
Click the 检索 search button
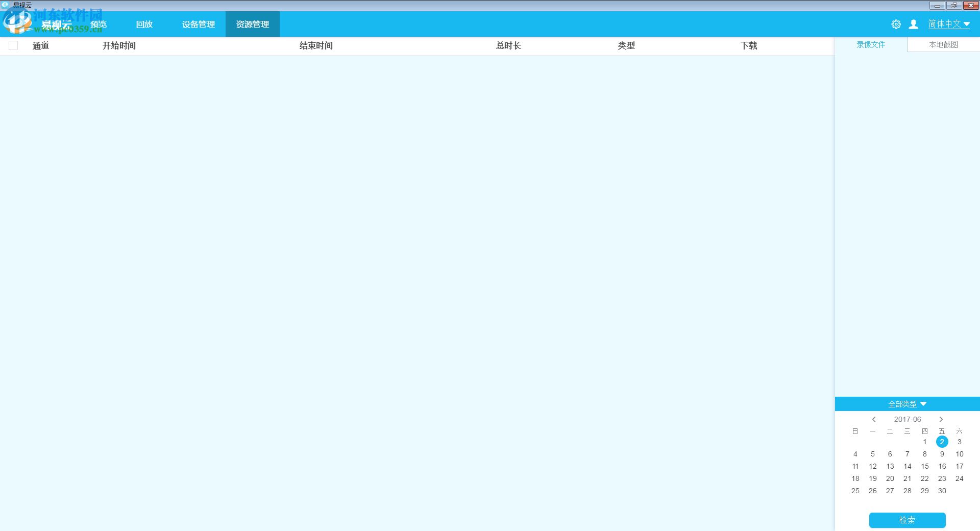pyautogui.click(x=907, y=520)
